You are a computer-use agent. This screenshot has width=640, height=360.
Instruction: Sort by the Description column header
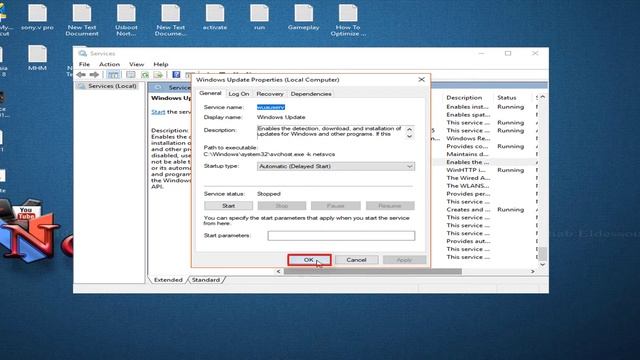464,98
